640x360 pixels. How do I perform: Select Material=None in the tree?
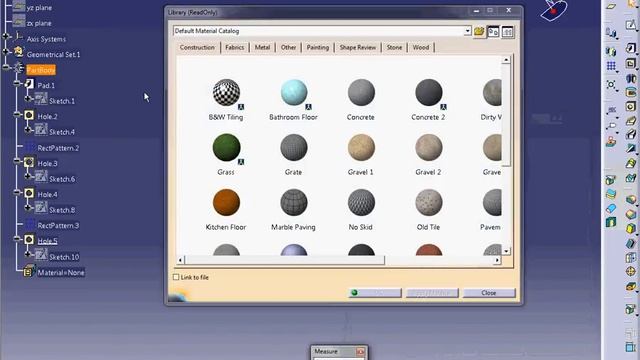pyautogui.click(x=61, y=272)
